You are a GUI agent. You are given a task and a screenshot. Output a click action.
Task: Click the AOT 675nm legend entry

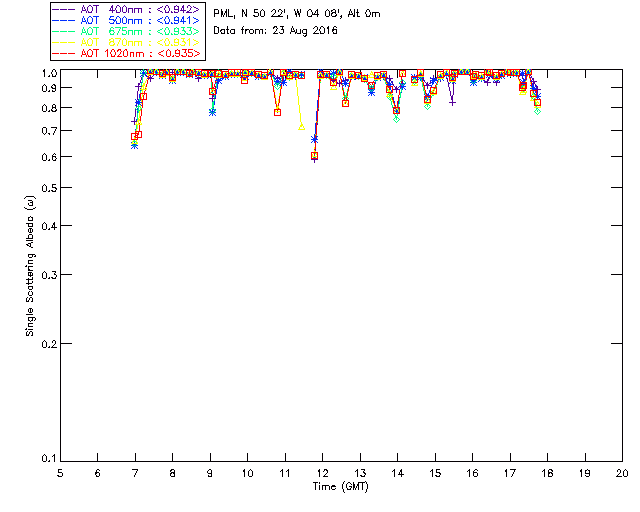(x=126, y=31)
